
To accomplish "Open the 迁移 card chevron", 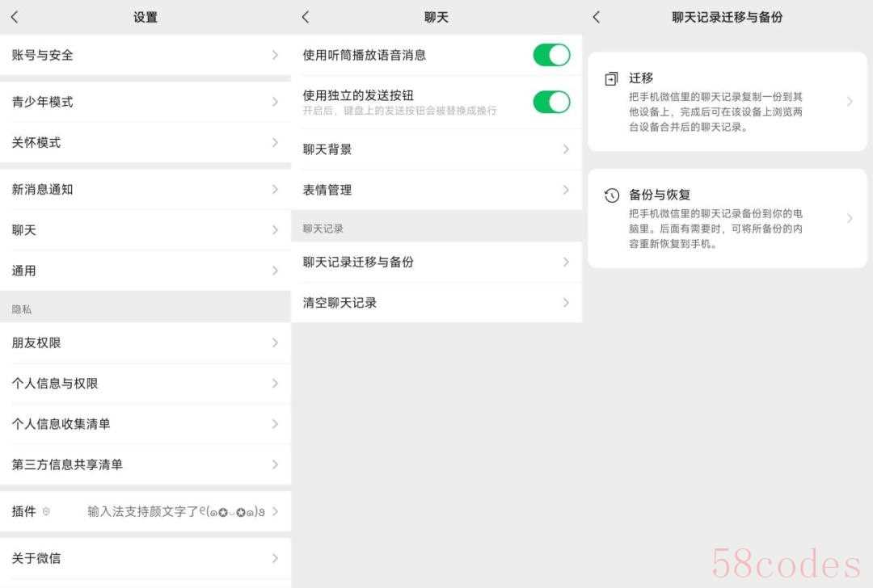I will pyautogui.click(x=850, y=101).
